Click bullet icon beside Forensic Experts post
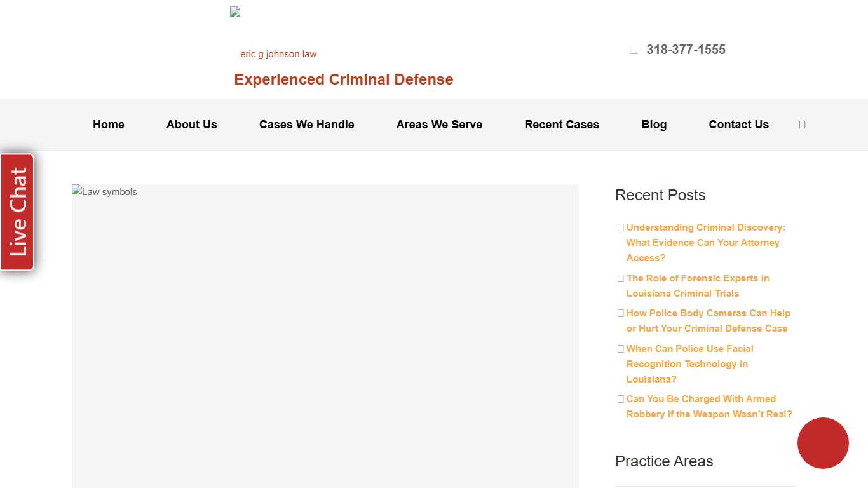The width and height of the screenshot is (868, 488). click(621, 278)
